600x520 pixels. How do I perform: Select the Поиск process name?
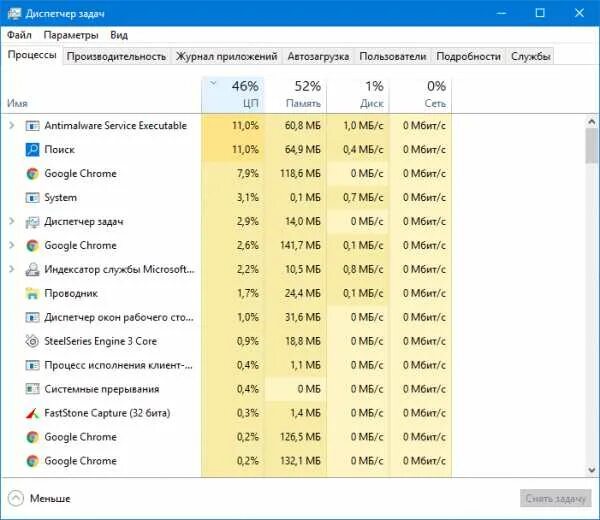(x=59, y=150)
